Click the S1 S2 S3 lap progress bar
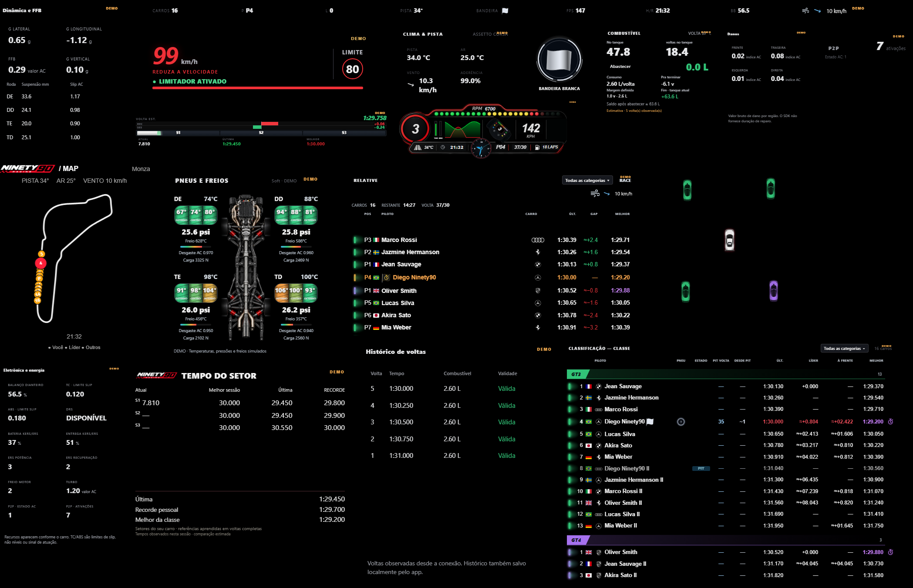Image resolution: width=913 pixels, height=588 pixels. 261,133
